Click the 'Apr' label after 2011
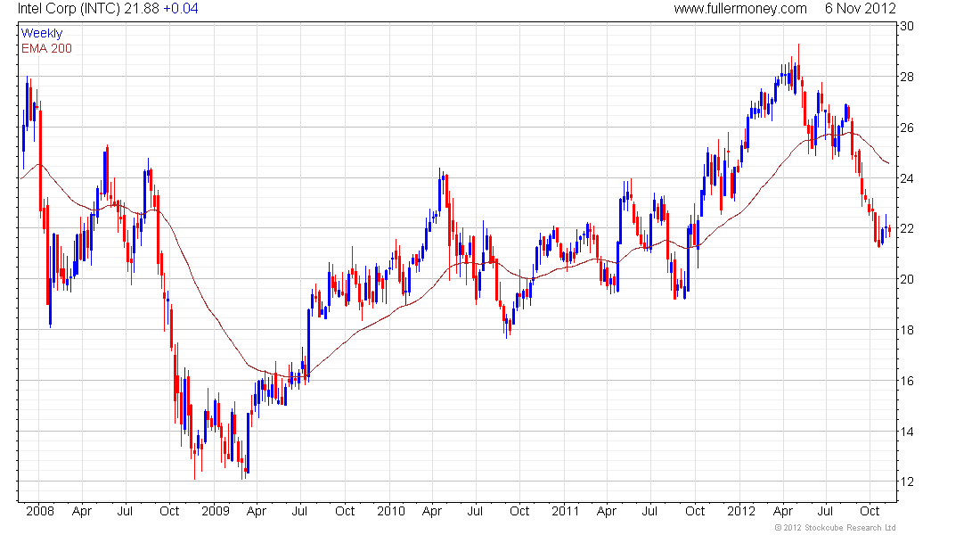The width and height of the screenshot is (980, 535). 606,511
